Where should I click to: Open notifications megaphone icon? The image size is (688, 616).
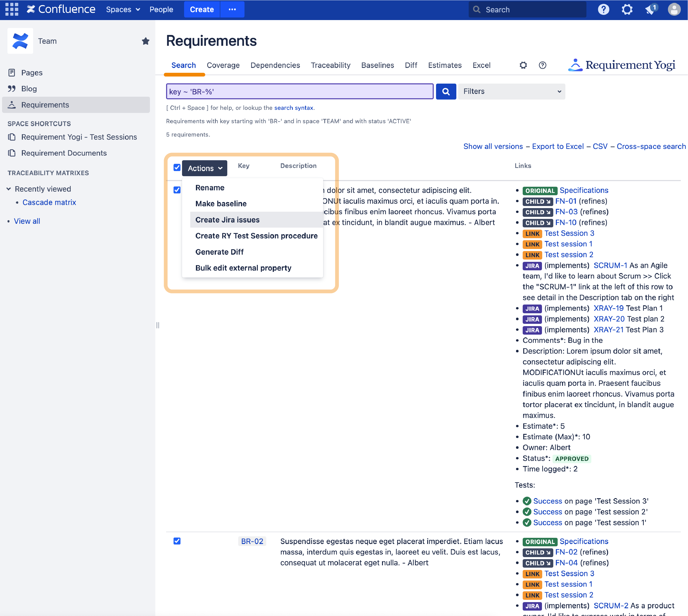pos(650,10)
